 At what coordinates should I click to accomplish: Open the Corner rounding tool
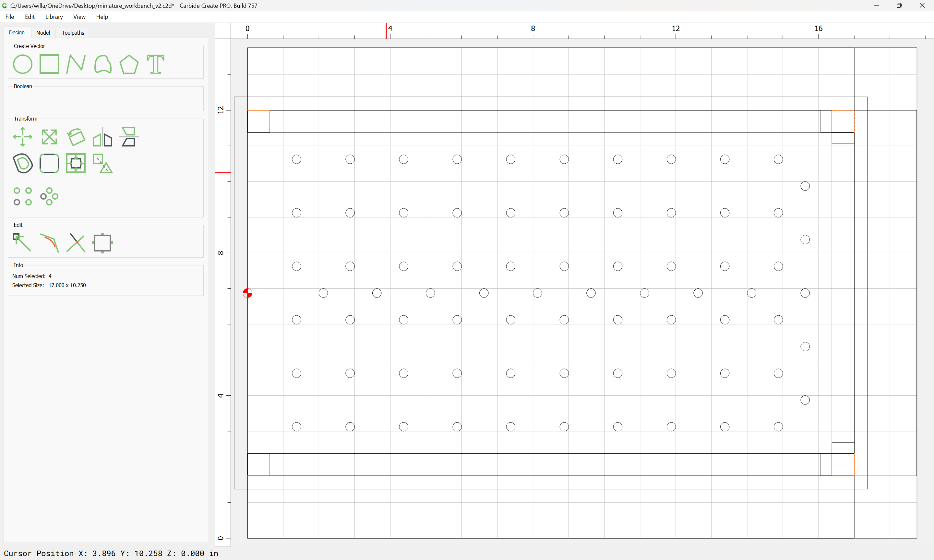[49, 163]
